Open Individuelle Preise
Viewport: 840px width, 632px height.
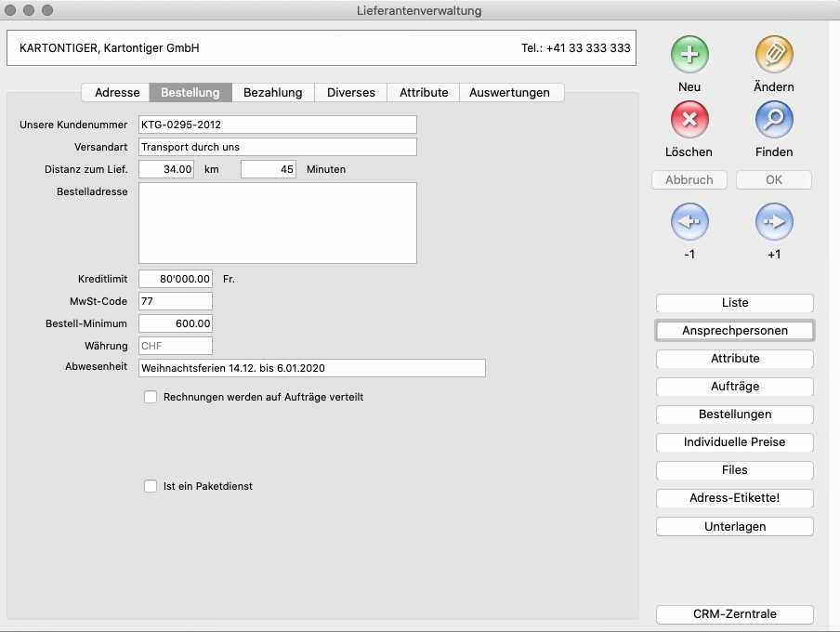tap(735, 442)
